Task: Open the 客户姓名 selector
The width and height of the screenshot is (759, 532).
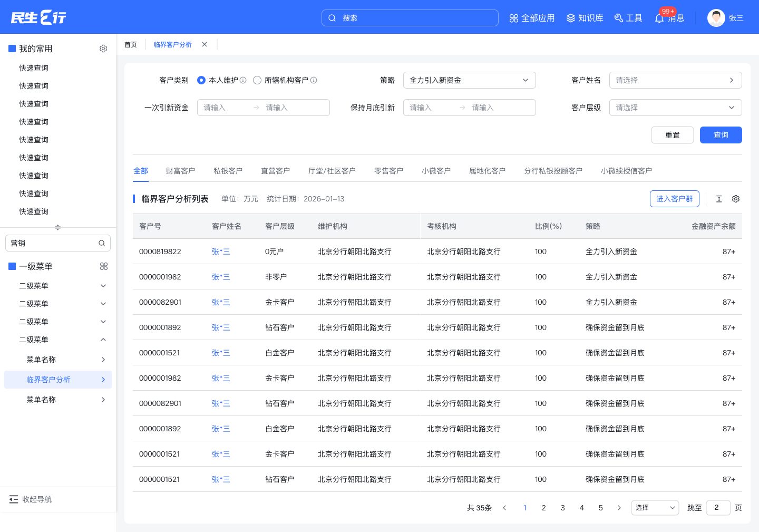Action: (x=676, y=80)
